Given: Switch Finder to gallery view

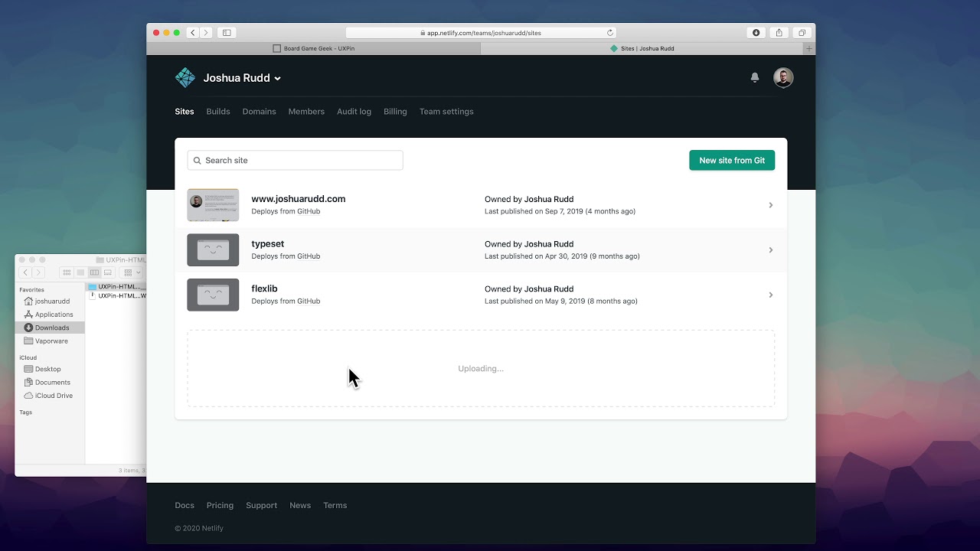Looking at the screenshot, I should click(108, 272).
